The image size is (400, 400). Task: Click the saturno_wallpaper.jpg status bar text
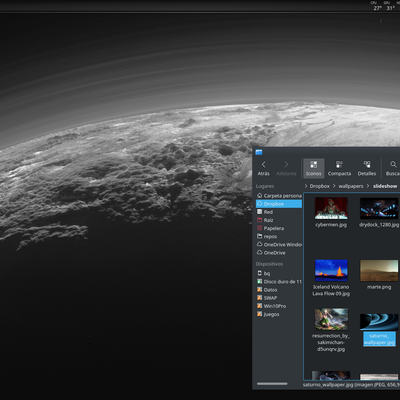[x=351, y=385]
